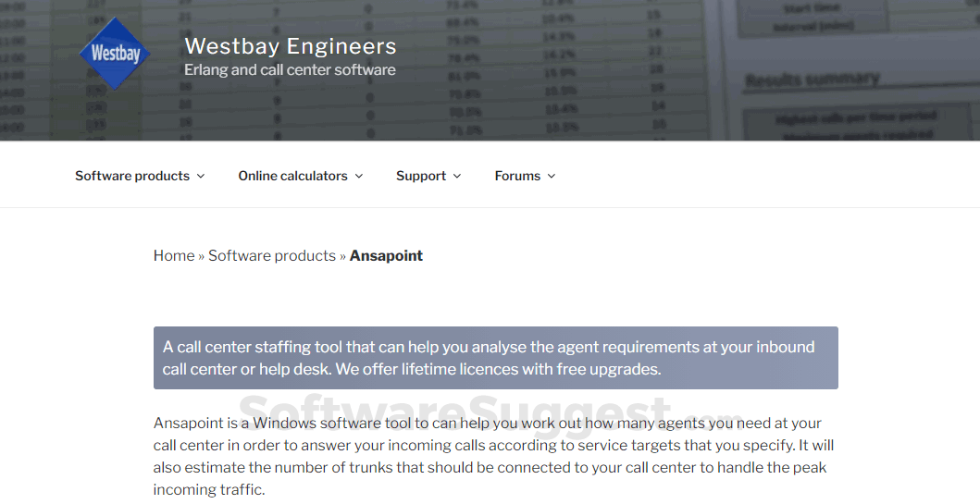Screen dimensions: 980x504
Task: Open Software products breadcrumb link
Action: [272, 256]
